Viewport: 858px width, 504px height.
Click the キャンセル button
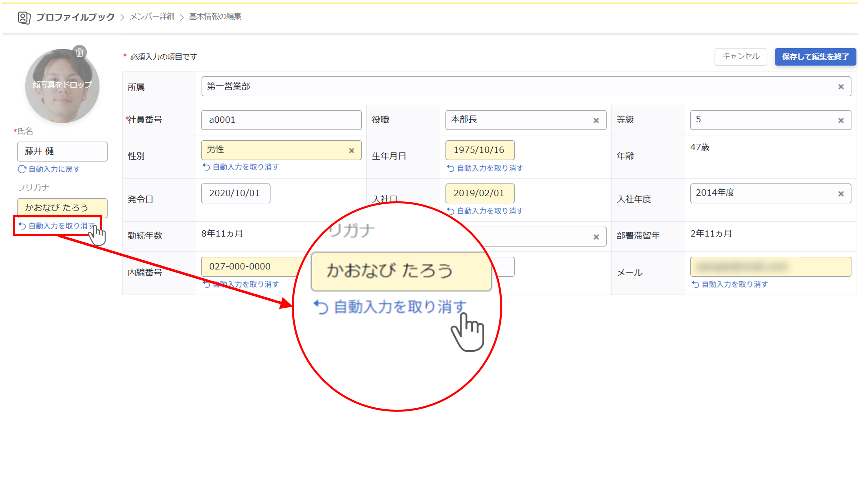(x=740, y=56)
